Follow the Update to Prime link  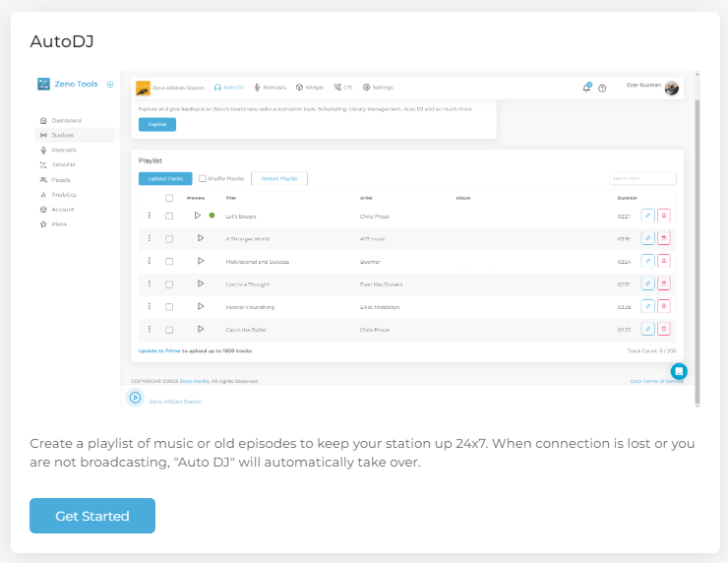159,350
